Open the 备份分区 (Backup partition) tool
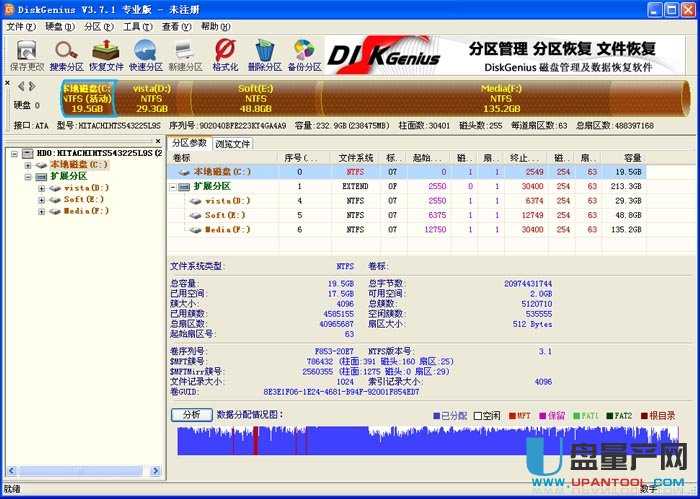 coord(304,53)
